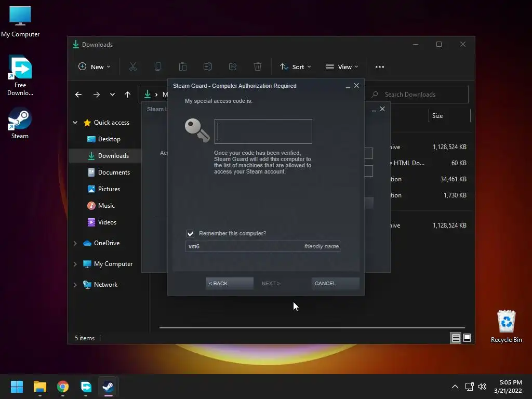Click the Copy icon in Downloads toolbar
Screen dimensions: 532x399
[x=158, y=67]
